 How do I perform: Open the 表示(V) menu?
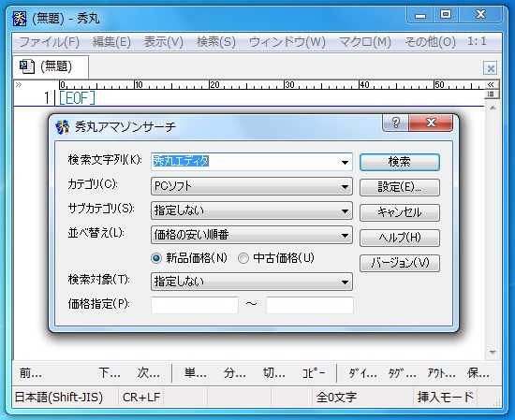pyautogui.click(x=164, y=42)
